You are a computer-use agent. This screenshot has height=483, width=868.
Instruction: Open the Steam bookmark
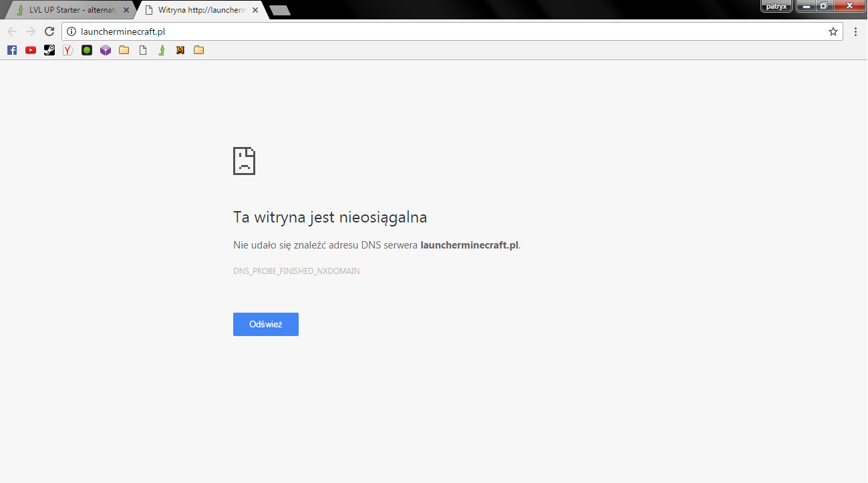click(49, 50)
